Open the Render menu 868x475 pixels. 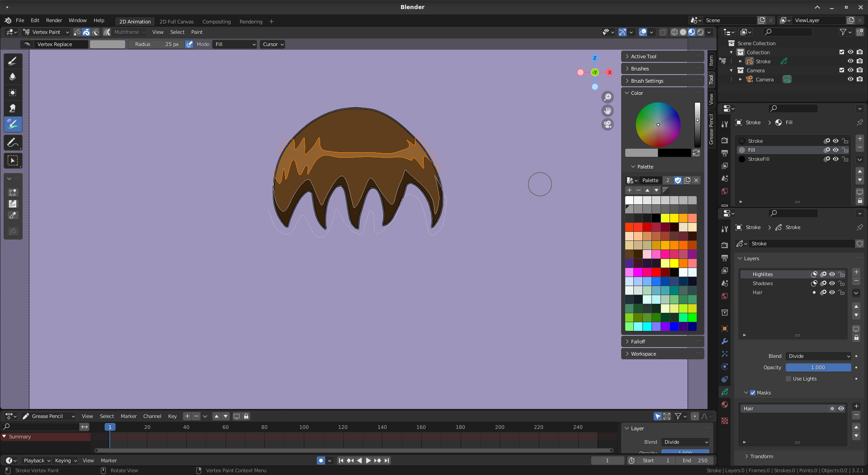[54, 20]
